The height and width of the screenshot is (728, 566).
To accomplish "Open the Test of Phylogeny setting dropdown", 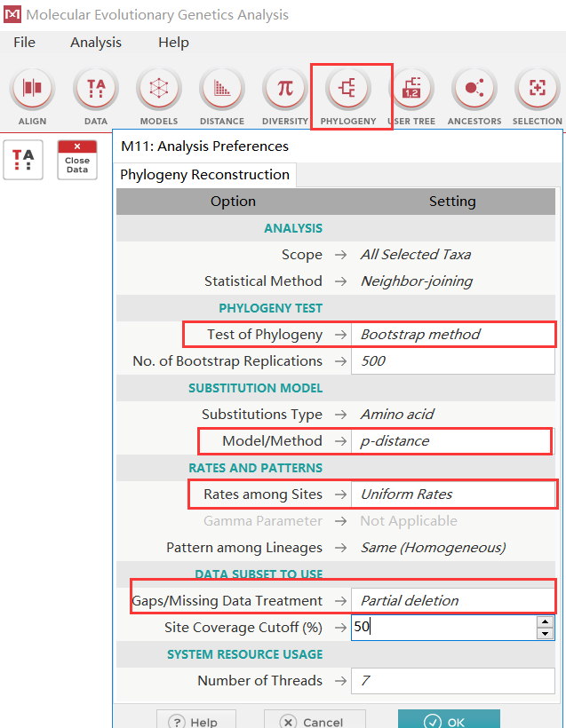I will (453, 335).
